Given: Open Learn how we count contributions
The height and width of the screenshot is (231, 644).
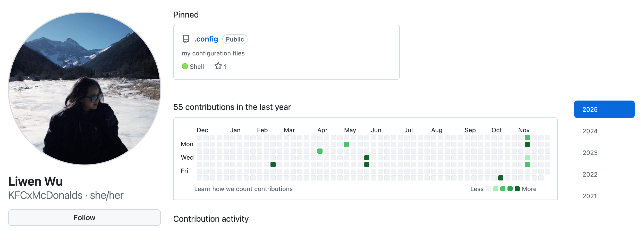Looking at the screenshot, I should pos(243,189).
